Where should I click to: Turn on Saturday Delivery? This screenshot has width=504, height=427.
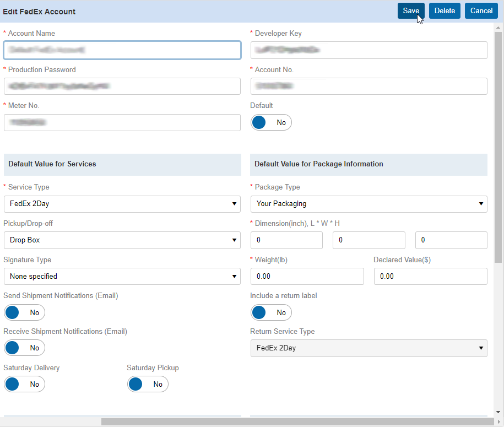(x=24, y=384)
